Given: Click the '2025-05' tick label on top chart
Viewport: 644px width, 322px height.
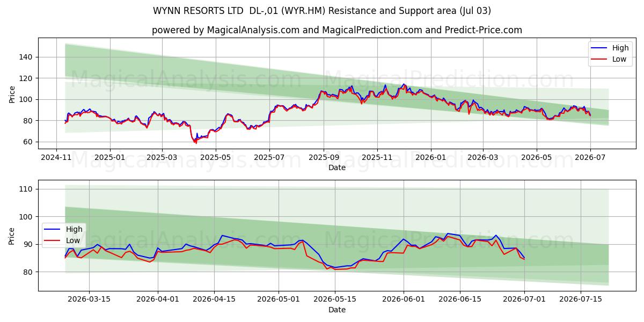Looking at the screenshot, I should point(216,158).
